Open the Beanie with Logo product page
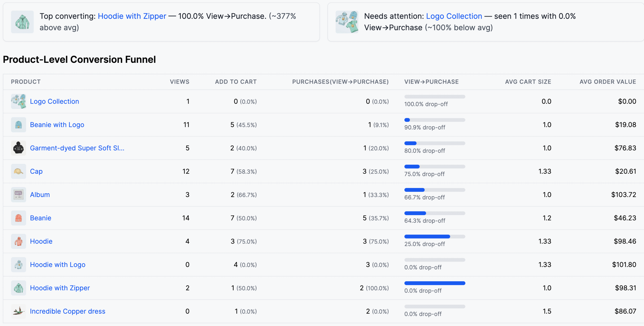 57,124
